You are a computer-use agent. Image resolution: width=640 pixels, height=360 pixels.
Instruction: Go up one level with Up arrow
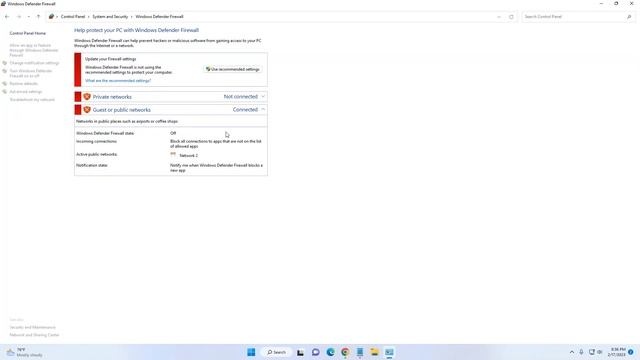38,17
